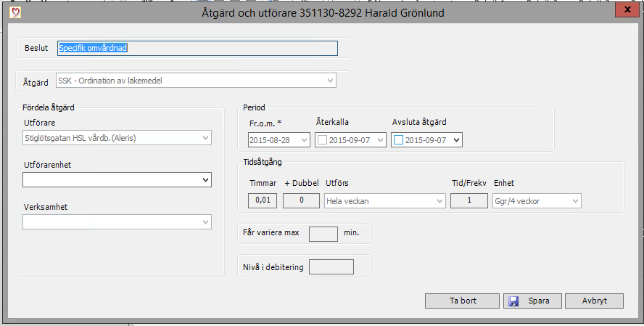
Task: Open the Fr.o.m. date picker arrow
Action: pyautogui.click(x=305, y=140)
